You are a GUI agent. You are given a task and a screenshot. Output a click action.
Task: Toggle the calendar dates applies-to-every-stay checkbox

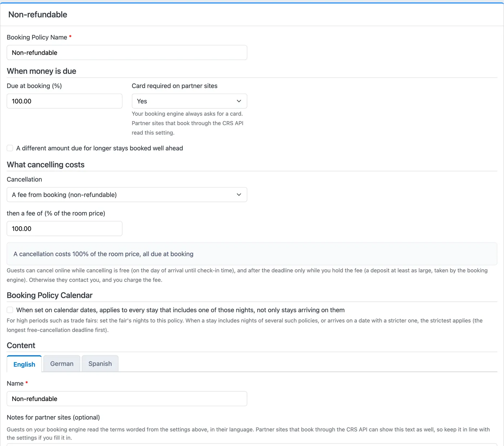(x=10, y=310)
